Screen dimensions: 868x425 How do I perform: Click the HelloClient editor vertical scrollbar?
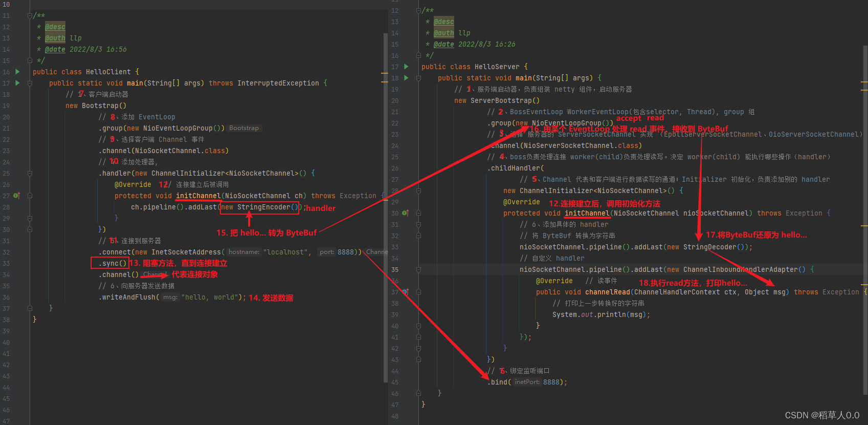click(386, 207)
